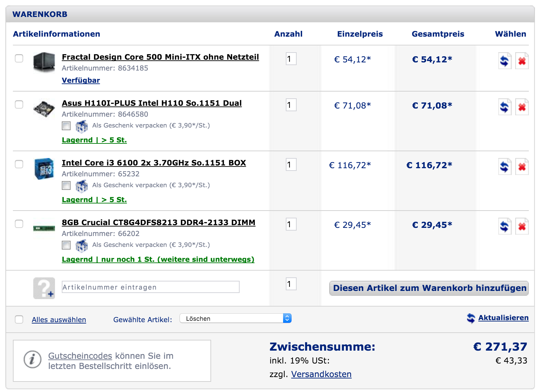This screenshot has height=392, width=539.
Task: Click the Zwischensumme € 271,37 amount
Action: pos(500,347)
